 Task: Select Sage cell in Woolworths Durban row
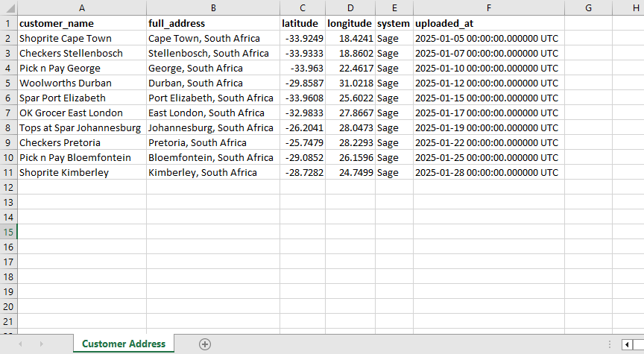pos(394,83)
